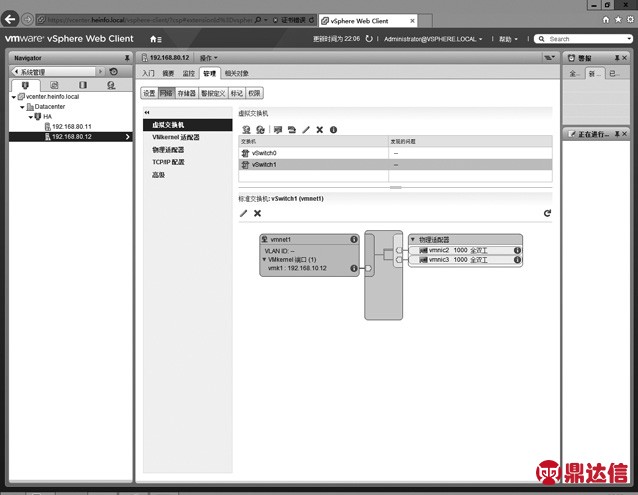Click the Migrate VMkernel adapter toolbar icon

(278, 130)
